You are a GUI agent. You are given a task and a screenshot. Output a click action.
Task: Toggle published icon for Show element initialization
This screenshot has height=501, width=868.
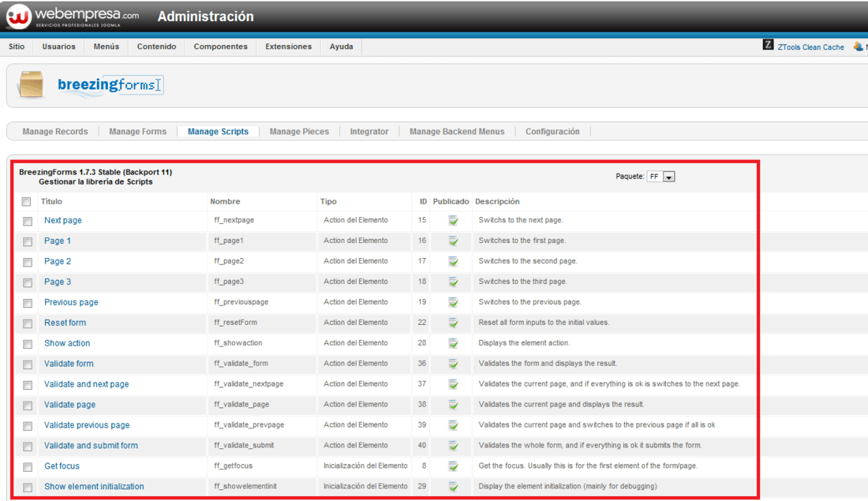[x=454, y=487]
